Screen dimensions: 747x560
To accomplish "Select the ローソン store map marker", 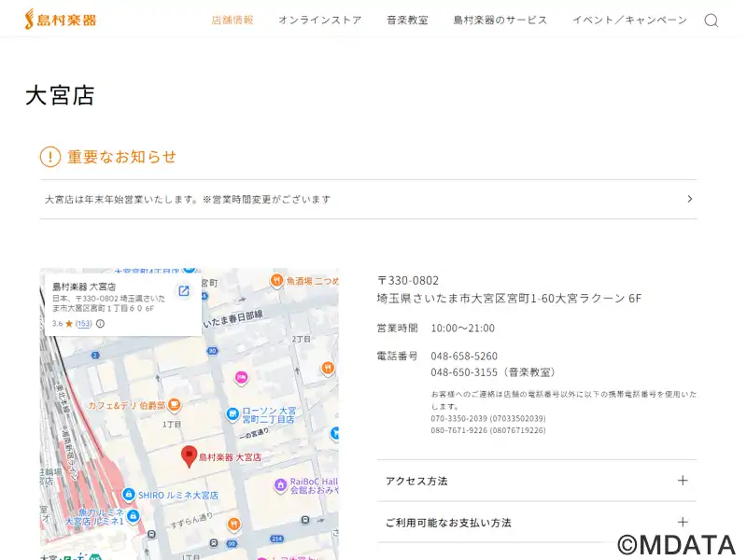I will pos(233,414).
